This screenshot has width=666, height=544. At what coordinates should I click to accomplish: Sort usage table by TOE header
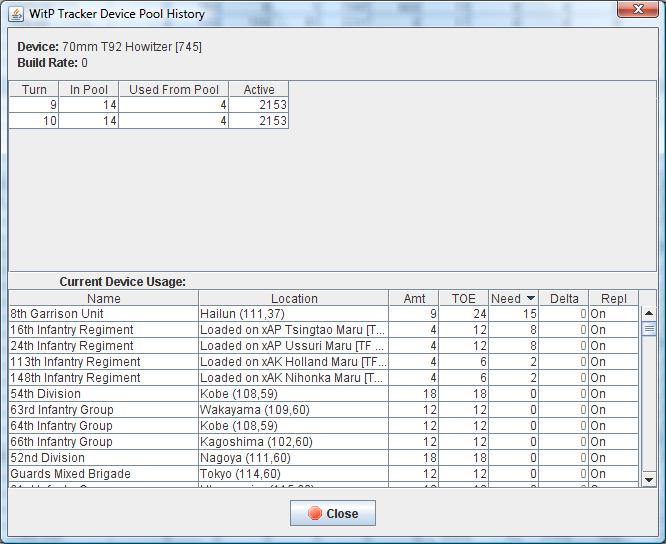pyautogui.click(x=463, y=299)
